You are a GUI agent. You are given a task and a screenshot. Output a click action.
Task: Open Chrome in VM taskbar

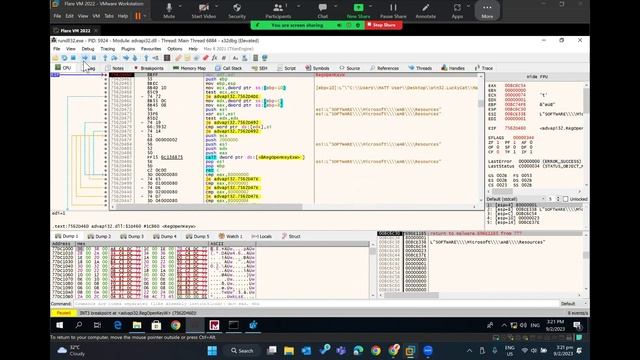176,325
